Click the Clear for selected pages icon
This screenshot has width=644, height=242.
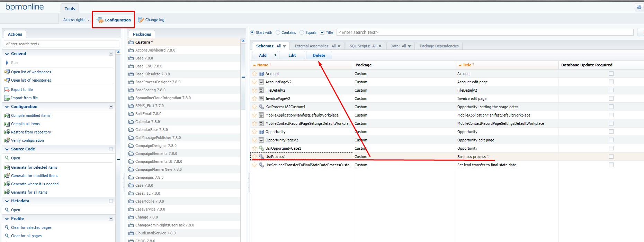7,227
